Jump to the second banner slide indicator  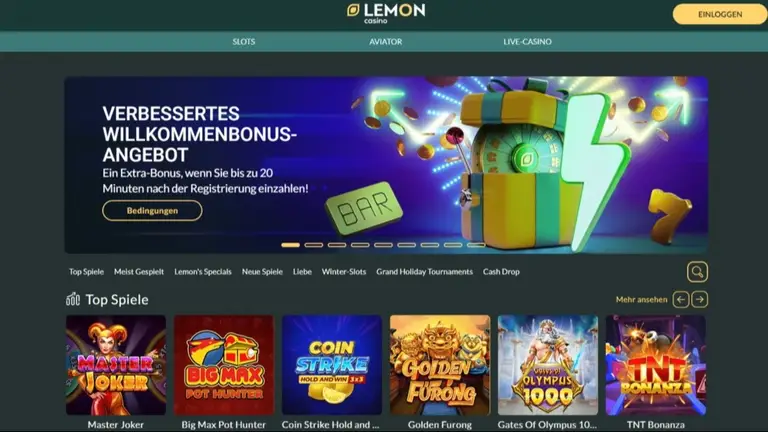tap(313, 245)
